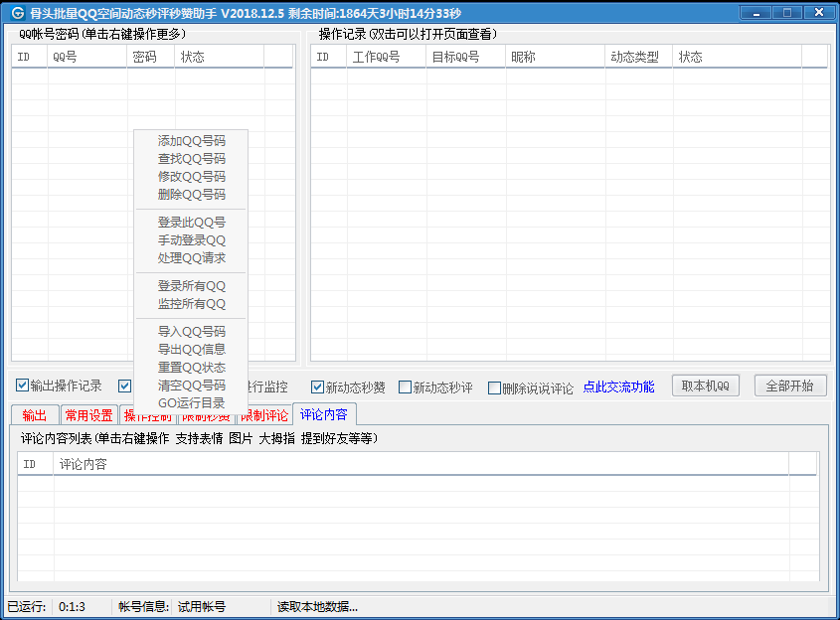This screenshot has width=840, height=620.
Task: Click the 密码 column header
Action: tap(150, 57)
